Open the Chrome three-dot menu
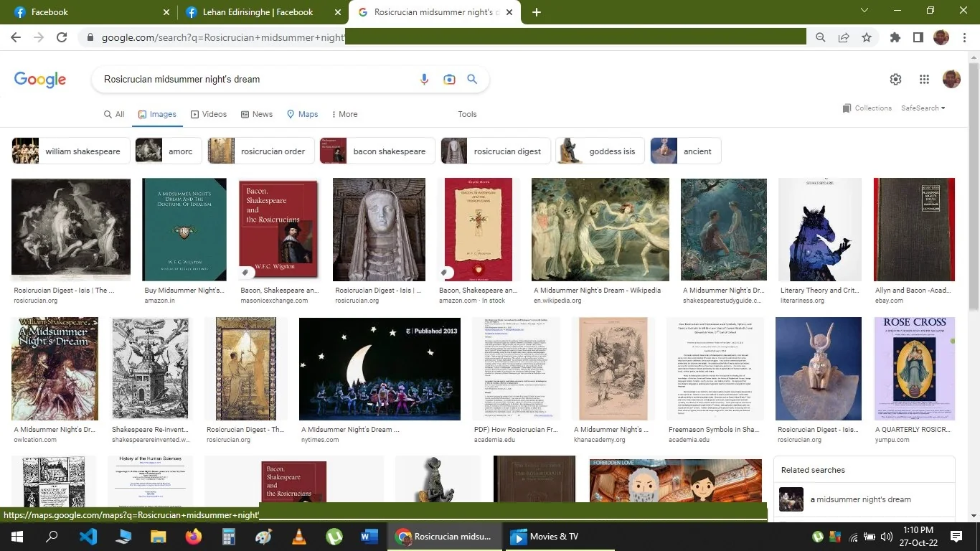The width and height of the screenshot is (980, 551). (965, 37)
